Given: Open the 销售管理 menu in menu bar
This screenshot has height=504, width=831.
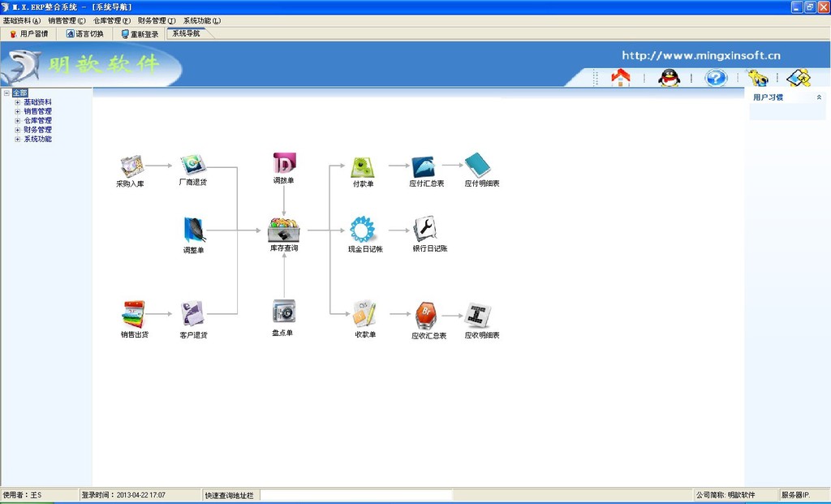Looking at the screenshot, I should [x=67, y=20].
